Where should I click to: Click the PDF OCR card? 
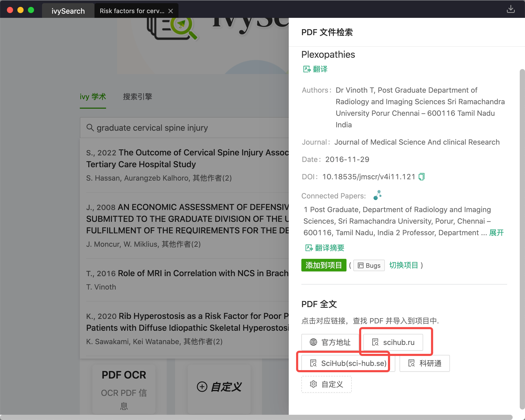[x=124, y=389]
